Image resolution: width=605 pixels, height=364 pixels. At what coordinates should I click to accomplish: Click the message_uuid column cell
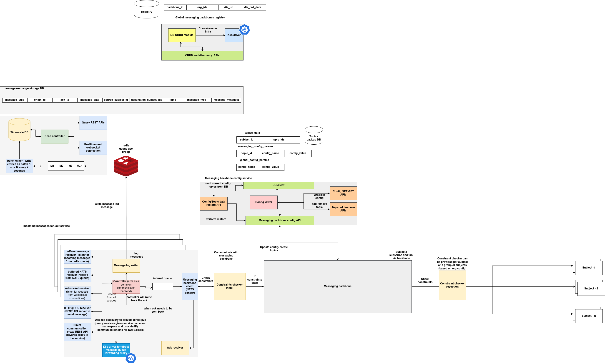pyautogui.click(x=15, y=100)
